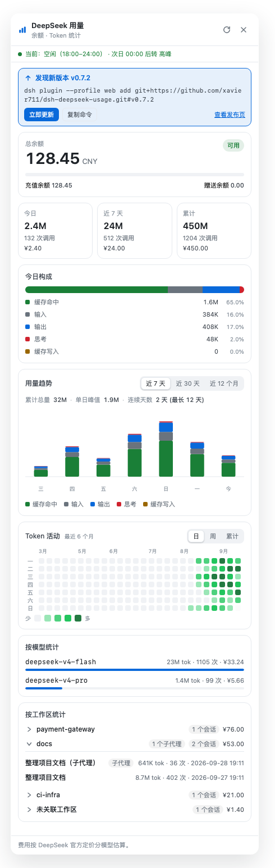This screenshot has height=868, width=275.
Task: Click the 单日峰值 1.9M statistic
Action: tap(97, 400)
